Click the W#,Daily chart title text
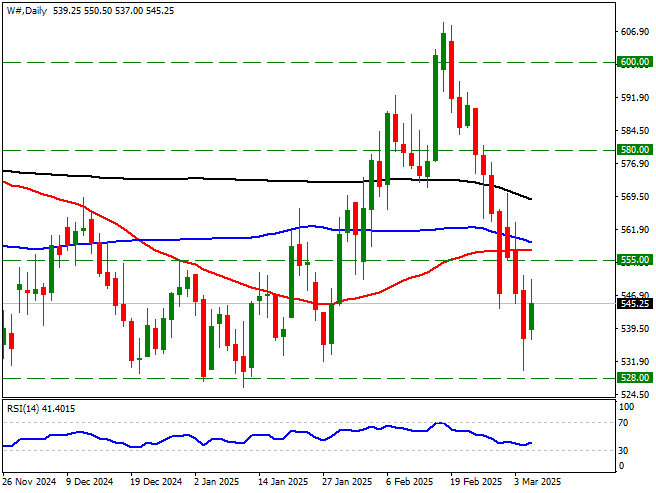The width and height of the screenshot is (656, 493). point(27,11)
